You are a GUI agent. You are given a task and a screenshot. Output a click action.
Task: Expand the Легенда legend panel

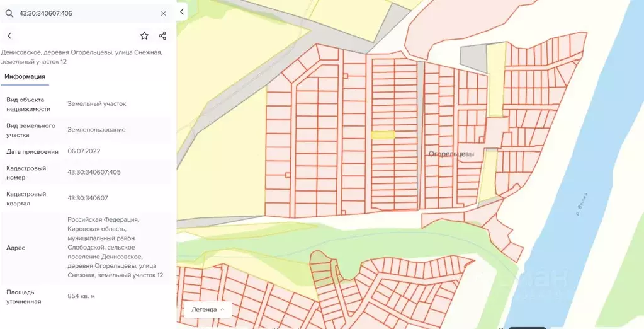click(x=208, y=309)
